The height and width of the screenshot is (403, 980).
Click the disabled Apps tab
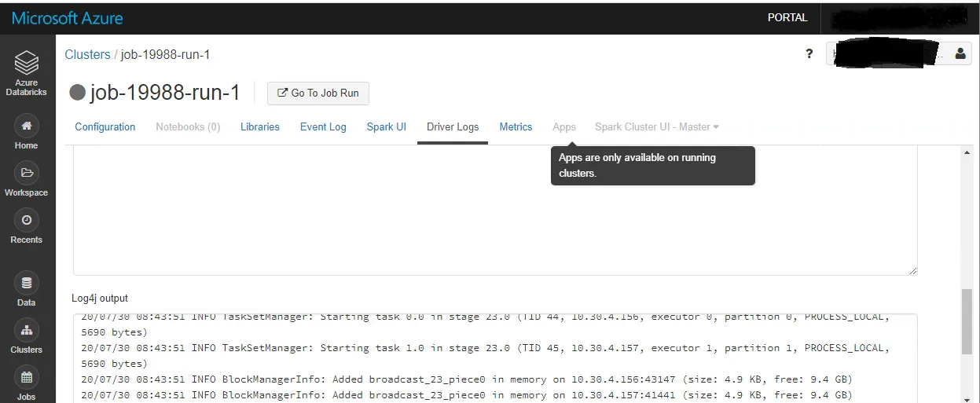click(564, 126)
